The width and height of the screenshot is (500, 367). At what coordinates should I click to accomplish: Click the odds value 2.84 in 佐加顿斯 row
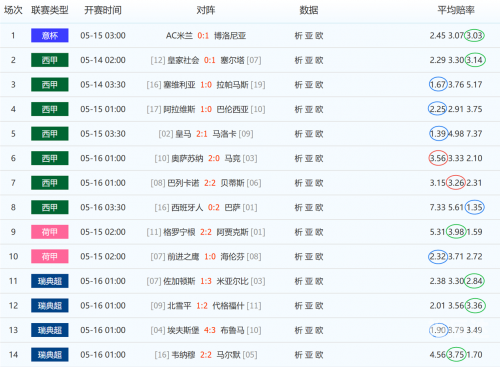[474, 281]
